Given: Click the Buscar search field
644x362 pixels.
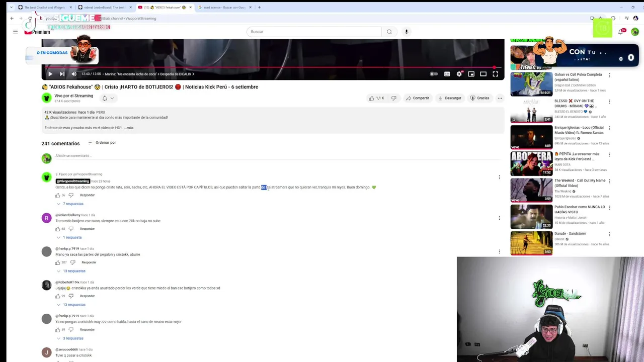Looking at the screenshot, I should [x=314, y=32].
